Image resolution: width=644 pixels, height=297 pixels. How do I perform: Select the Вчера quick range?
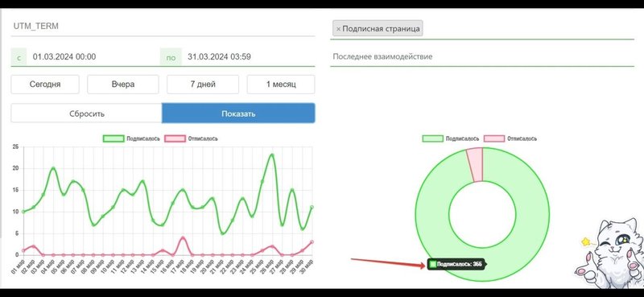click(x=123, y=85)
